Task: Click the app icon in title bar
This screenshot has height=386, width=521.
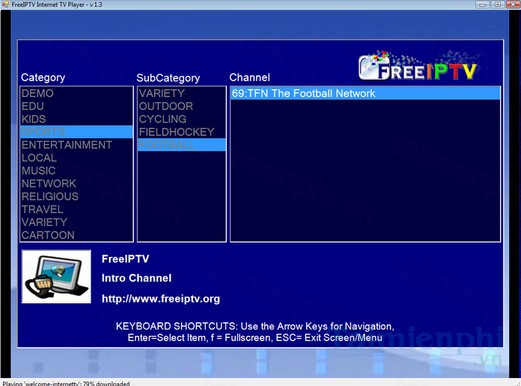Action: tap(5, 4)
